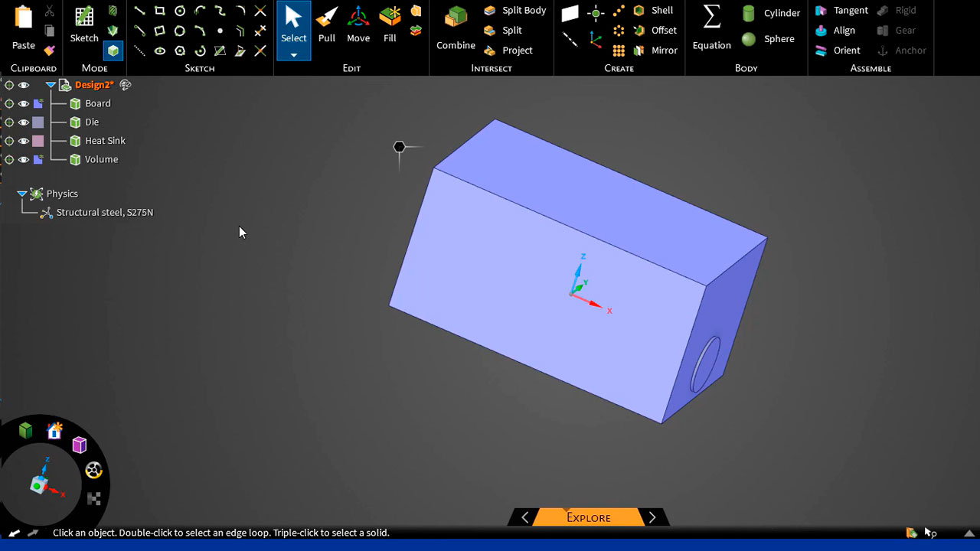Click the Die color swatch
This screenshot has width=980, height=551.
pyautogui.click(x=38, y=122)
